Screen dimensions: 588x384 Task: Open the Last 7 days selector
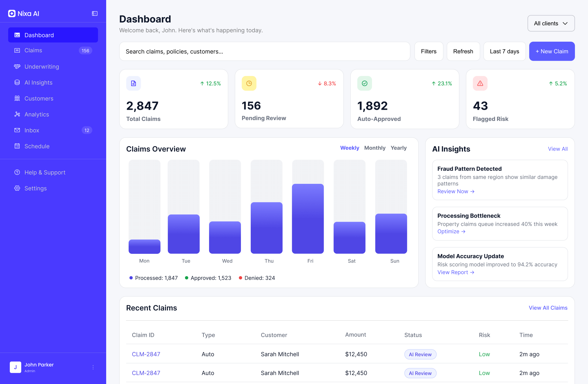point(504,51)
